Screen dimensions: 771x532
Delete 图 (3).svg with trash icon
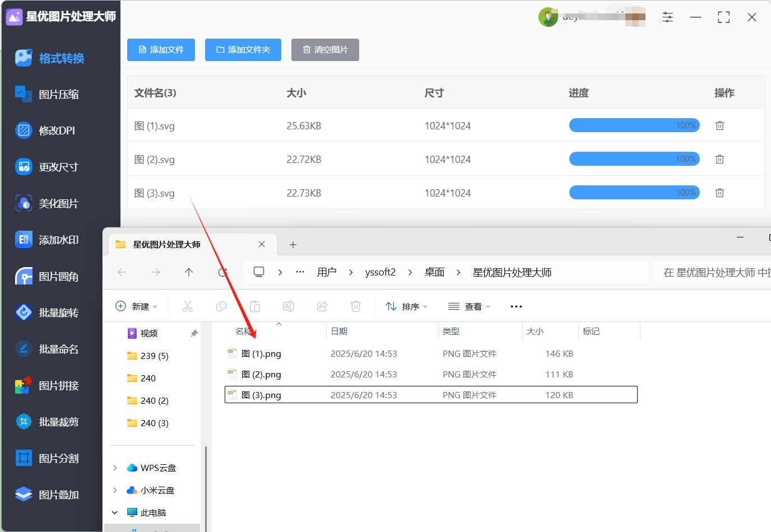pyautogui.click(x=719, y=193)
